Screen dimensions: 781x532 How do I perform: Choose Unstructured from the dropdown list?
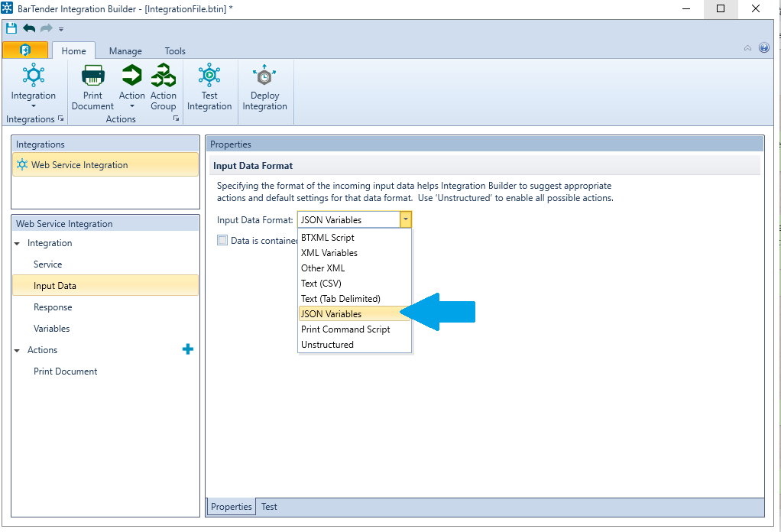355,345
